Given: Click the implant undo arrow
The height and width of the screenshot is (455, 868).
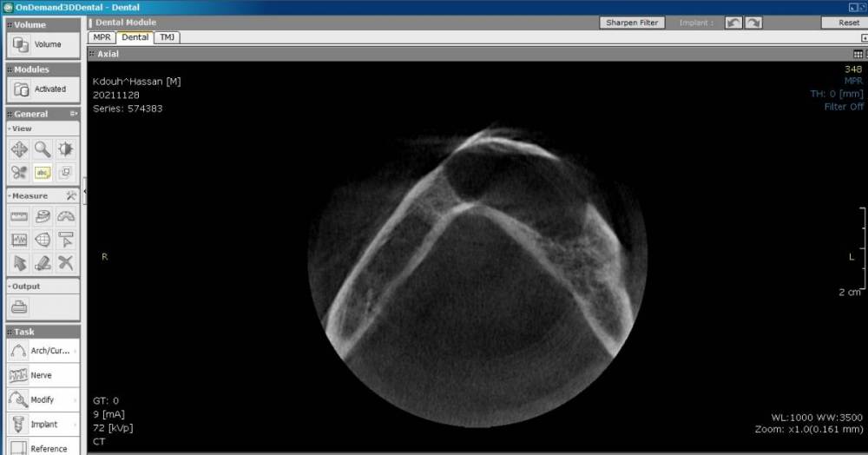Looking at the screenshot, I should [733, 23].
